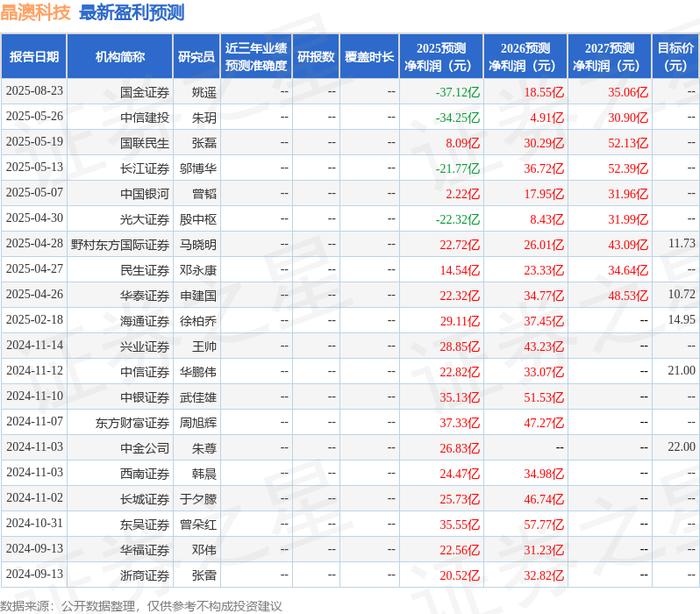This screenshot has width=700, height=614.
Task: Select value 51.53亿
Action: [544, 398]
